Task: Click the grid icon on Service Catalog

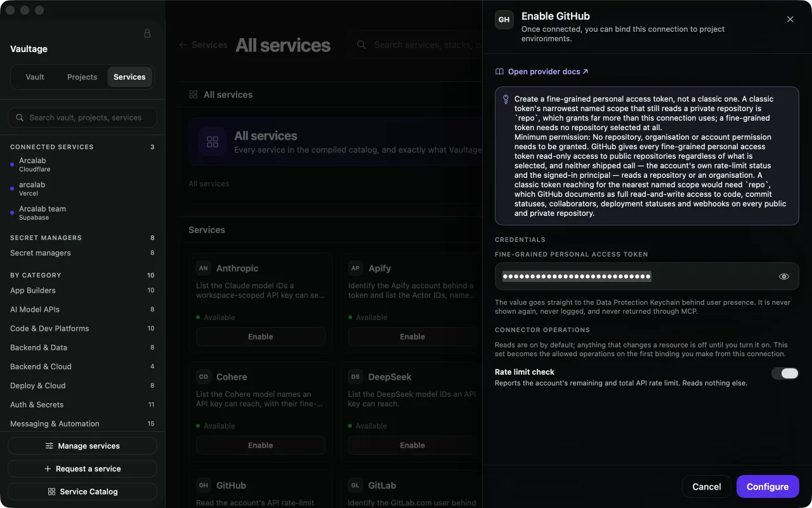Action: [x=52, y=491]
